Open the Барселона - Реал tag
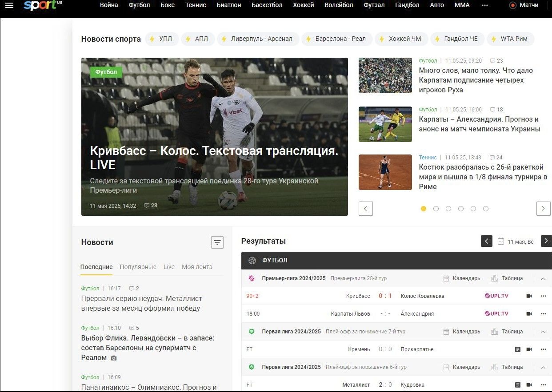 336,39
